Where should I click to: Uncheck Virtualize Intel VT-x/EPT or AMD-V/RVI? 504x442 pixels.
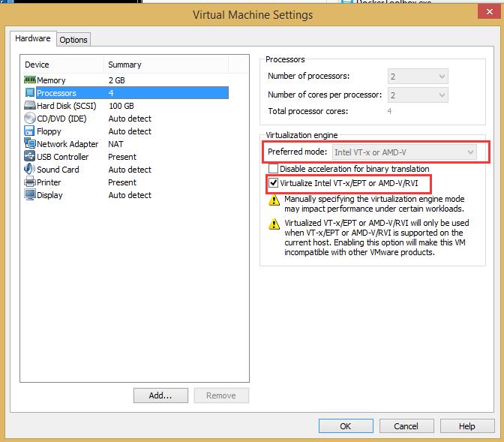pos(273,183)
